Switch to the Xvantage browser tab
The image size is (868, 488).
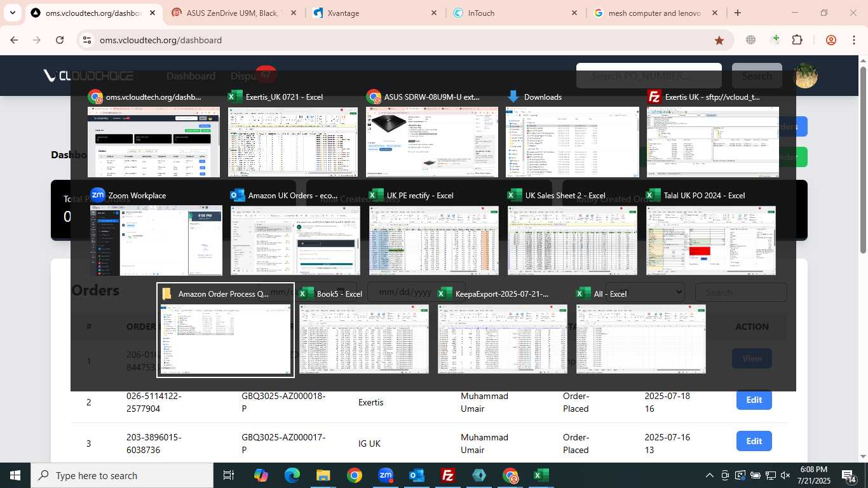(x=375, y=13)
